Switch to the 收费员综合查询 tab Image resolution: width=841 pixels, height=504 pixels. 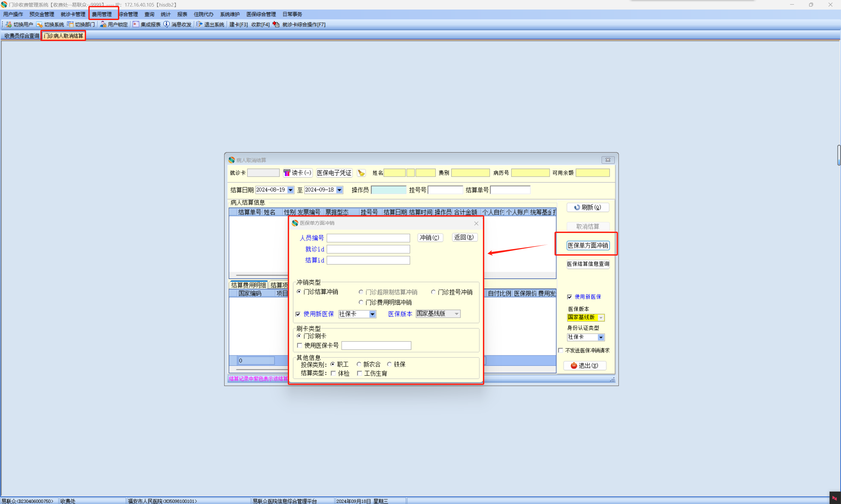point(22,36)
